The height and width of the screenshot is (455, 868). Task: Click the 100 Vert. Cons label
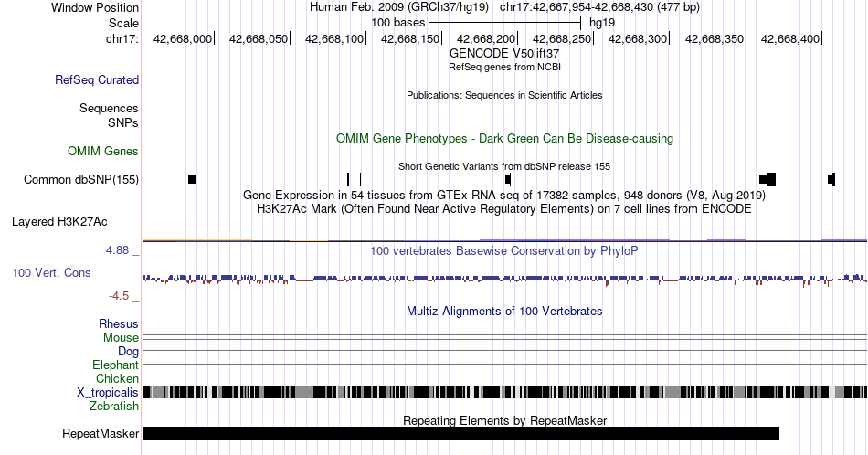tap(51, 272)
